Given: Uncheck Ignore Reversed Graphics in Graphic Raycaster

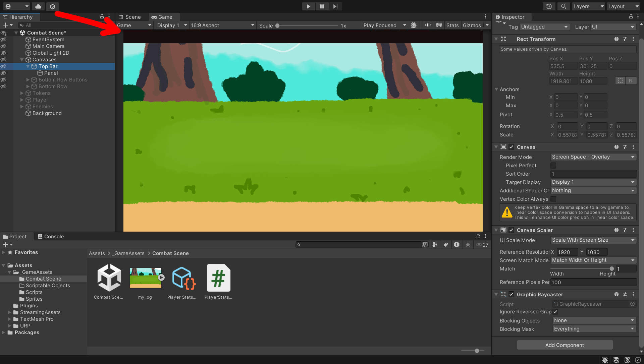Looking at the screenshot, I should (555, 312).
